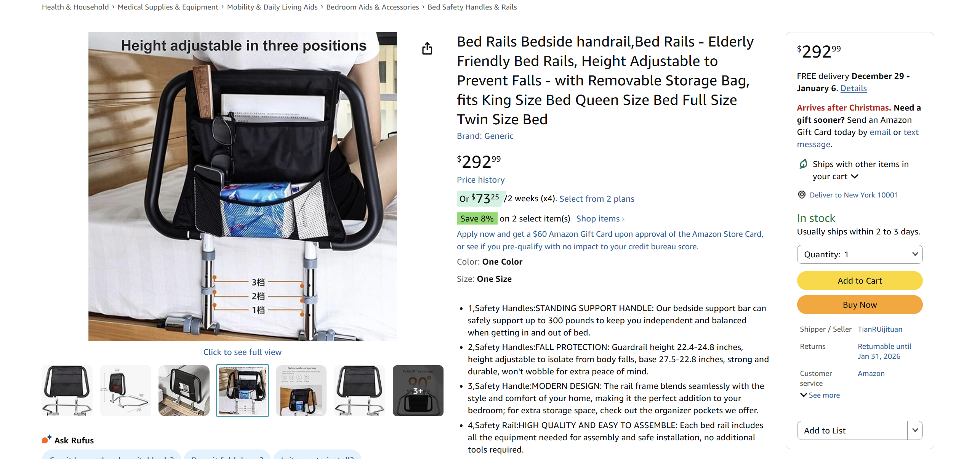The height and width of the screenshot is (459, 980).
Task: Open Medical Supplies & Equipment breadcrumb
Action: point(168,7)
